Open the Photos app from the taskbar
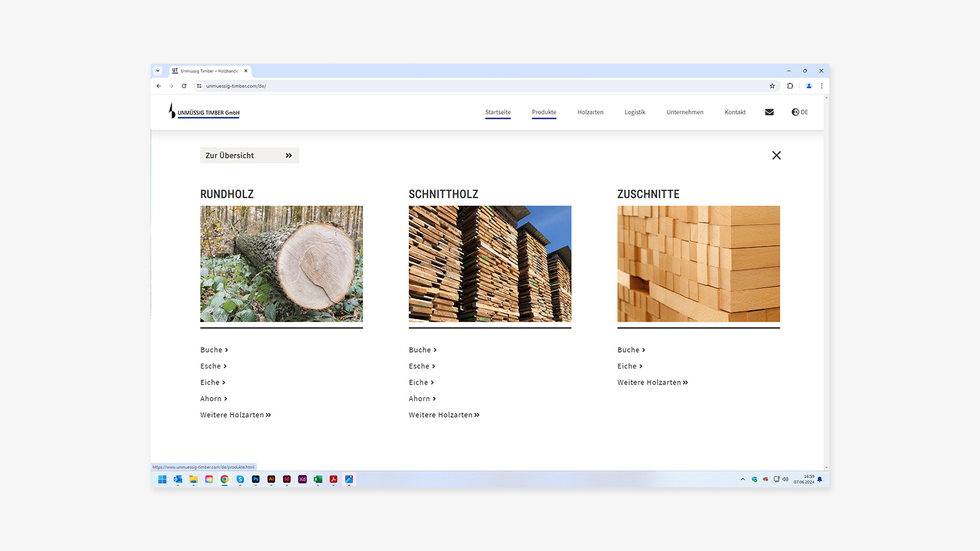 click(349, 479)
